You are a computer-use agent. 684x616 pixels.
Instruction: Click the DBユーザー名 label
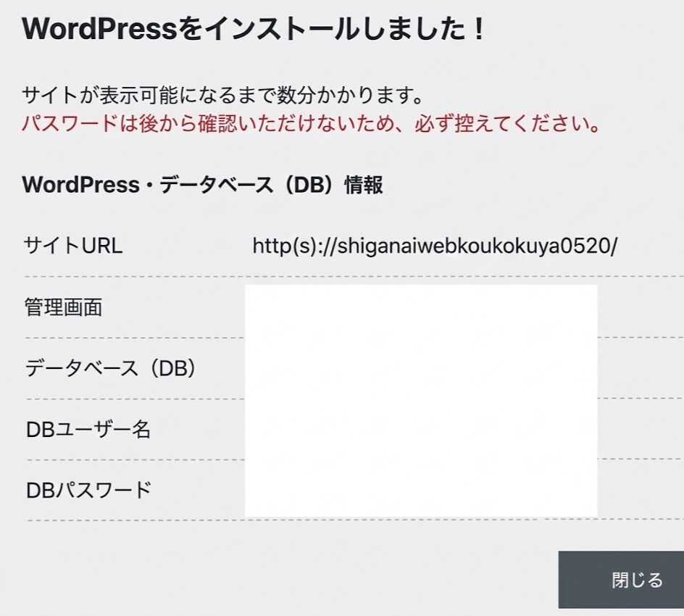point(88,429)
